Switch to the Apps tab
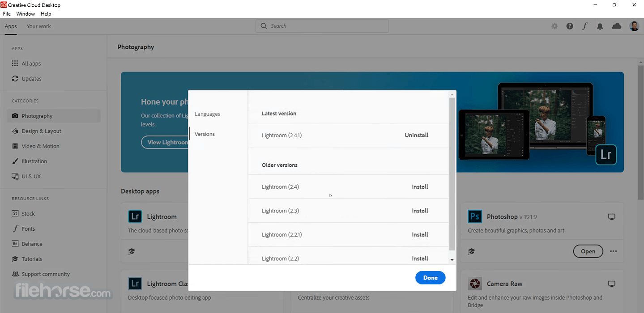The height and width of the screenshot is (313, 644). pyautogui.click(x=11, y=26)
